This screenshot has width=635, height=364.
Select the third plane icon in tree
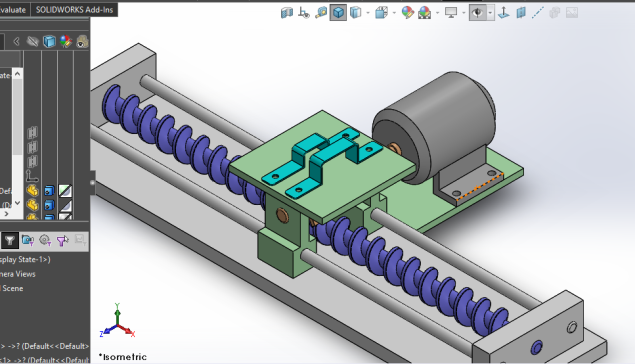(x=32, y=162)
